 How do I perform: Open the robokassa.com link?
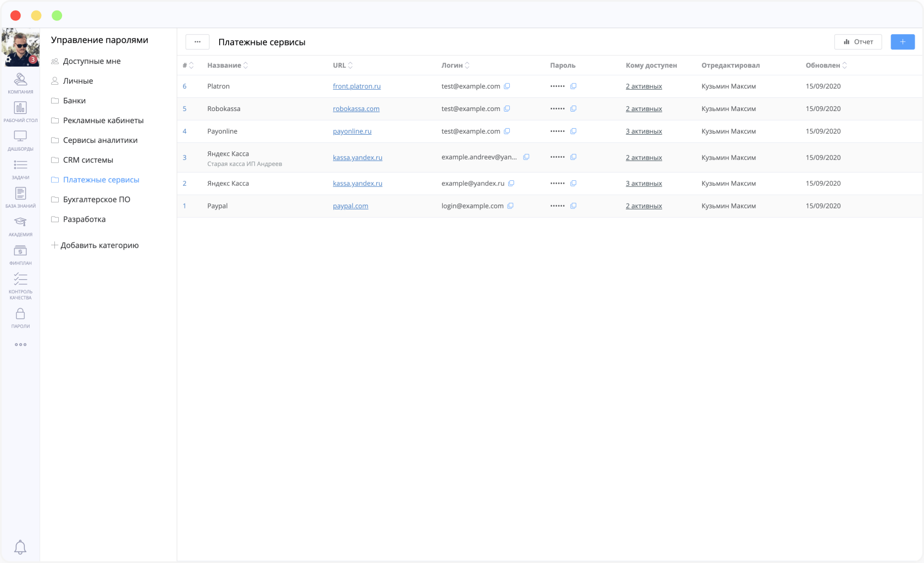[356, 109]
